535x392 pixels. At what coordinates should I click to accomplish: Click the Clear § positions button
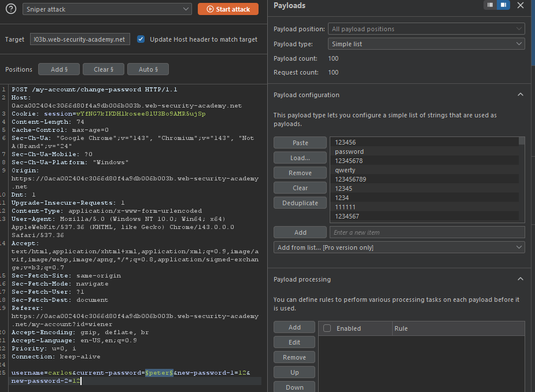[x=104, y=69]
